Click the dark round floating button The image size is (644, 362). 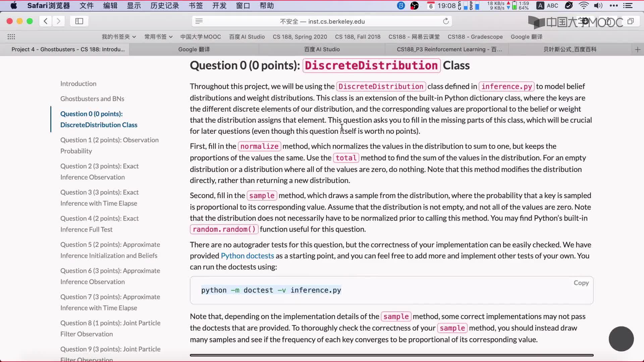(x=621, y=339)
